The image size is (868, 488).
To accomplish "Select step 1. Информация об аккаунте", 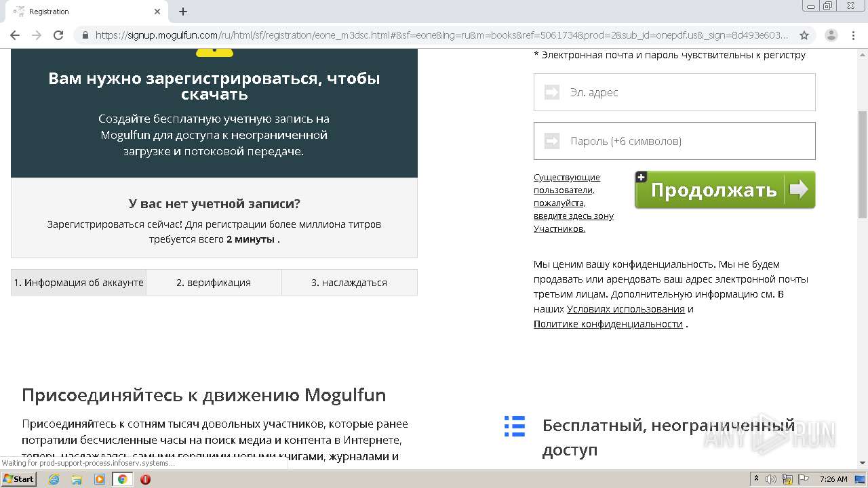I will coord(79,283).
